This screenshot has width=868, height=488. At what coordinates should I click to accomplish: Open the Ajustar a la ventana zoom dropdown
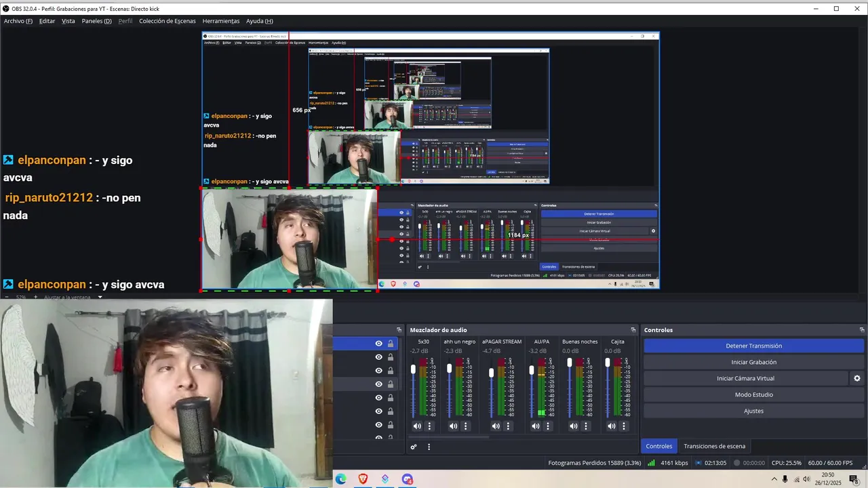[73, 297]
